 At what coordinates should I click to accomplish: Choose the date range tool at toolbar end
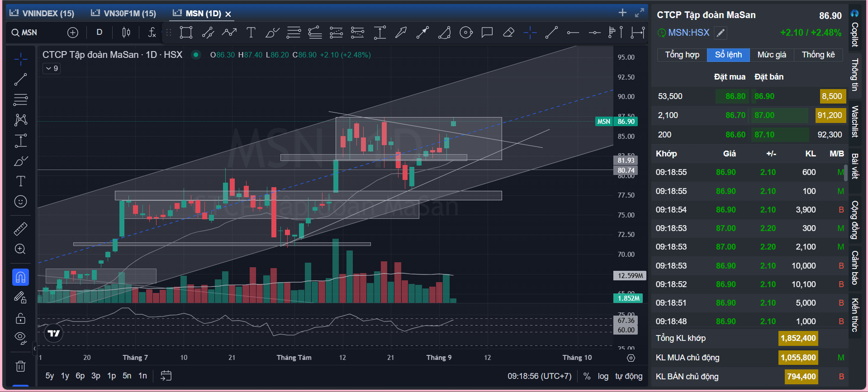(638, 33)
